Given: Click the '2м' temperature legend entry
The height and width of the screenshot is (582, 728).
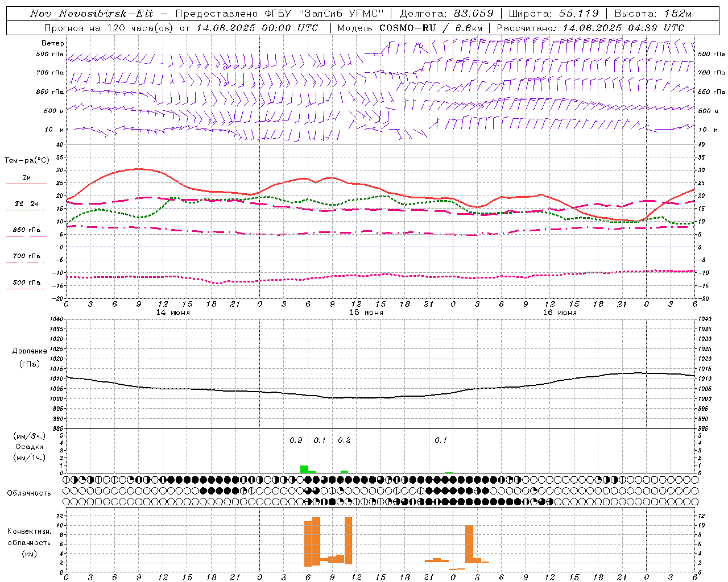Looking at the screenshot, I should click(x=27, y=178).
